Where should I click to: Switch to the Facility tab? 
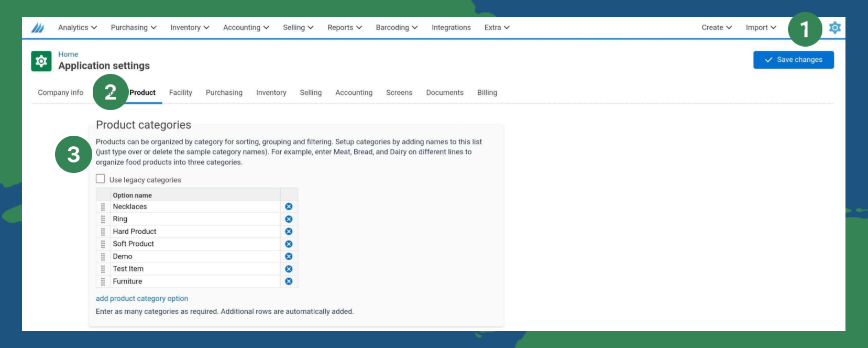[x=181, y=93]
